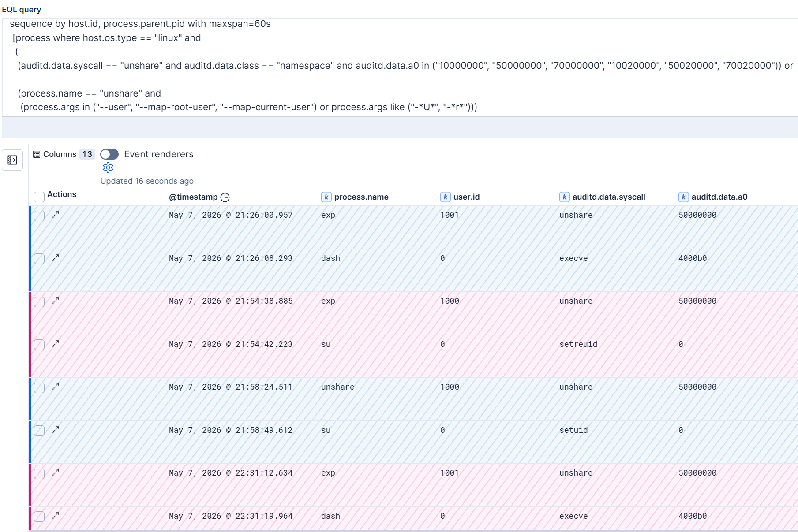Check the row for 21:58:49.612 su event
Screen dimensions: 798x532
tap(39, 431)
